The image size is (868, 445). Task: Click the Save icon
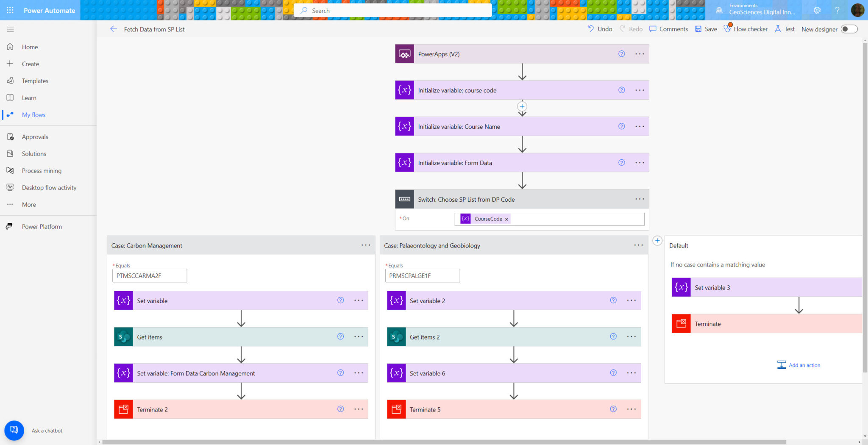698,29
